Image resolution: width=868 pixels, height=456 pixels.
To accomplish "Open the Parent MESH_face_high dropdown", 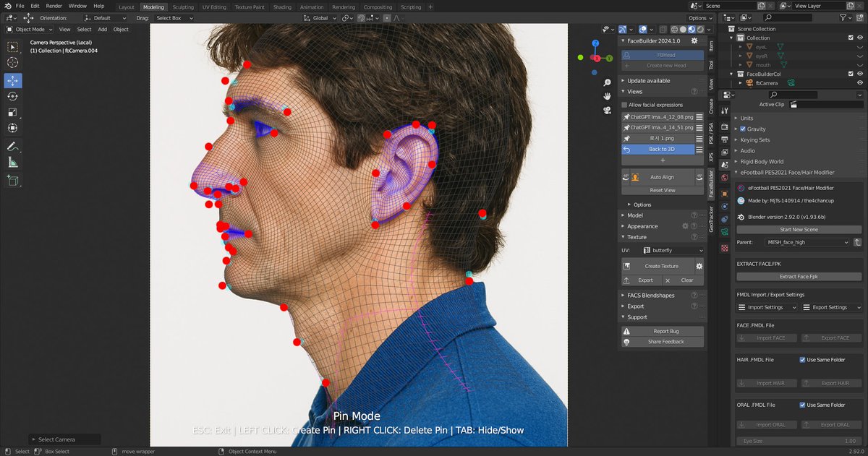I will tap(807, 243).
